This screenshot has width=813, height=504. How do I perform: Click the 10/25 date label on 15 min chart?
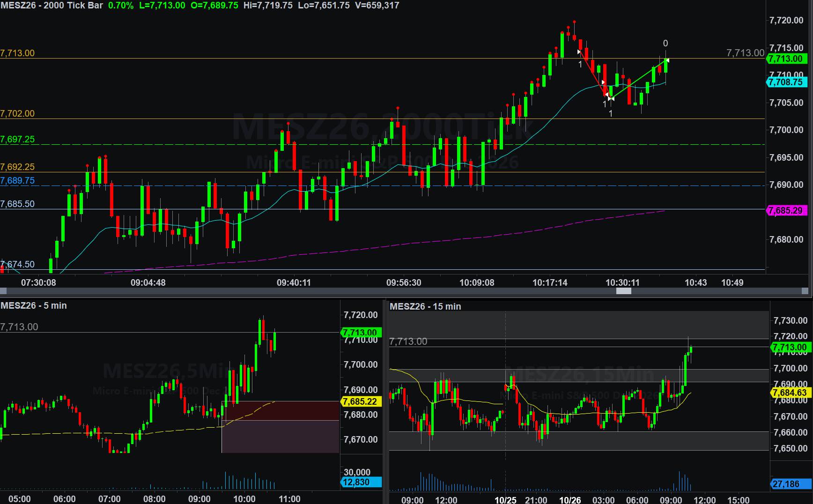505,500
